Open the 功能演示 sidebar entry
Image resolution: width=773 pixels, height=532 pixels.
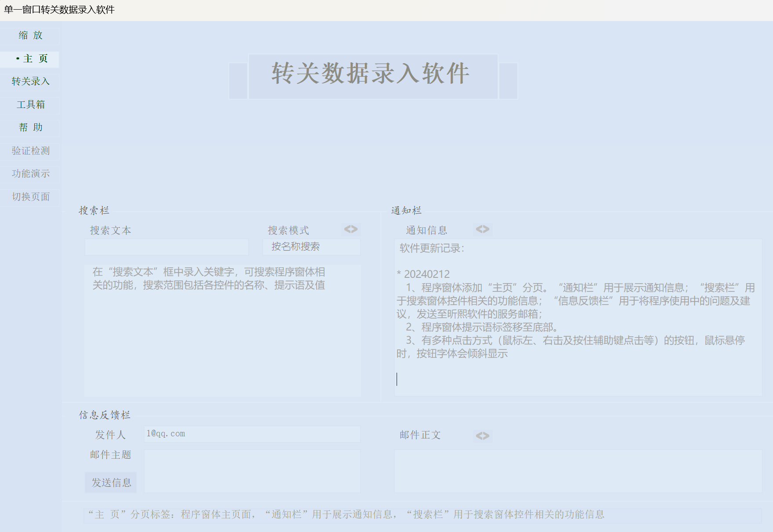coord(30,174)
